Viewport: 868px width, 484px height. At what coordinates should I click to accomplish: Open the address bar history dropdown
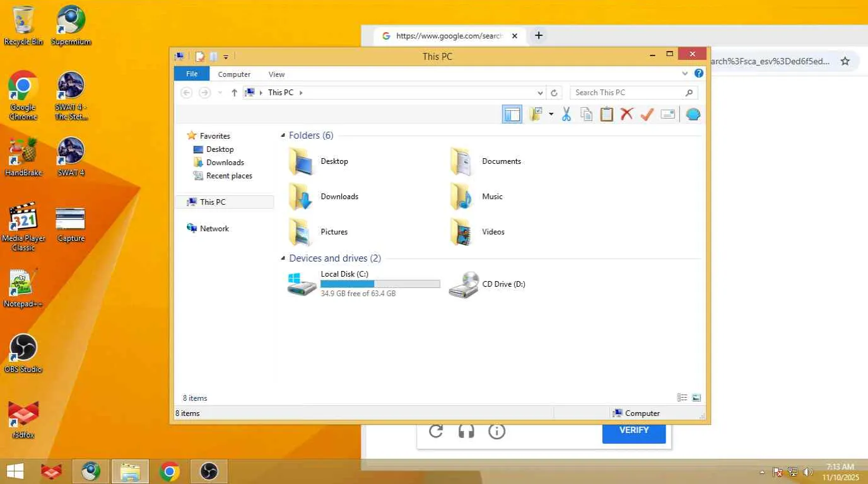540,93
